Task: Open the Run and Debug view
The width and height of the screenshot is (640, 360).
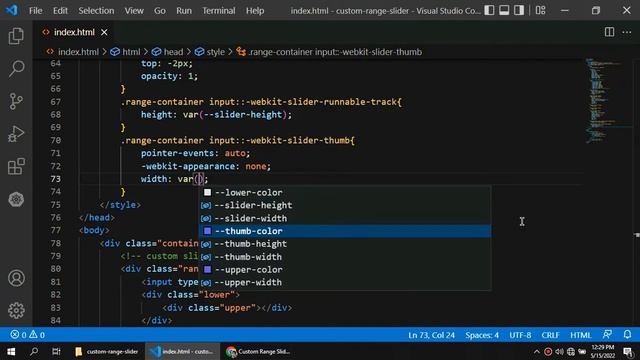Action: [x=16, y=133]
